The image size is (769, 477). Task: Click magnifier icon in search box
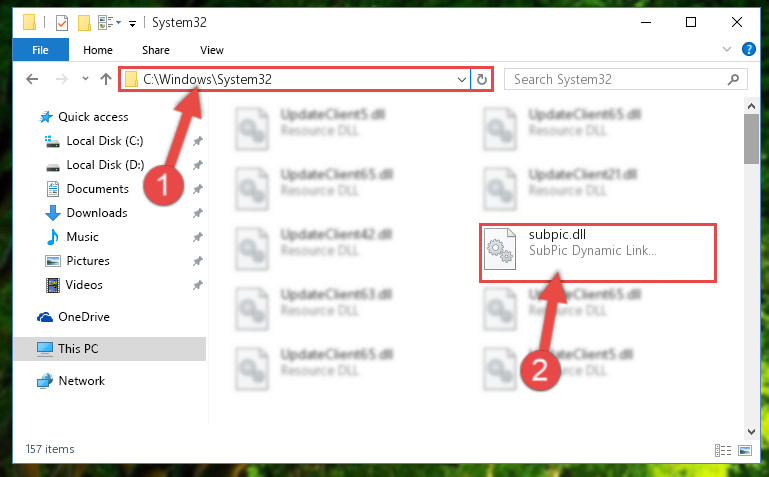733,79
